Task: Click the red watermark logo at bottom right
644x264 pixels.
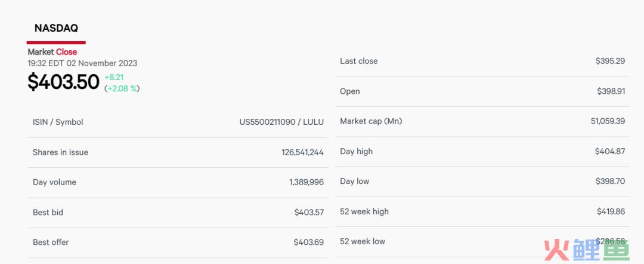Action: pos(587,249)
